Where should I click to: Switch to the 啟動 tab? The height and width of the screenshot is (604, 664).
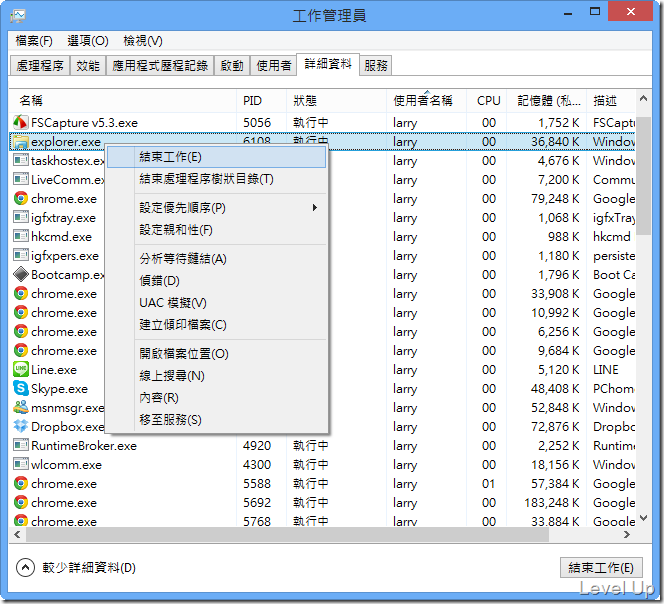[232, 66]
